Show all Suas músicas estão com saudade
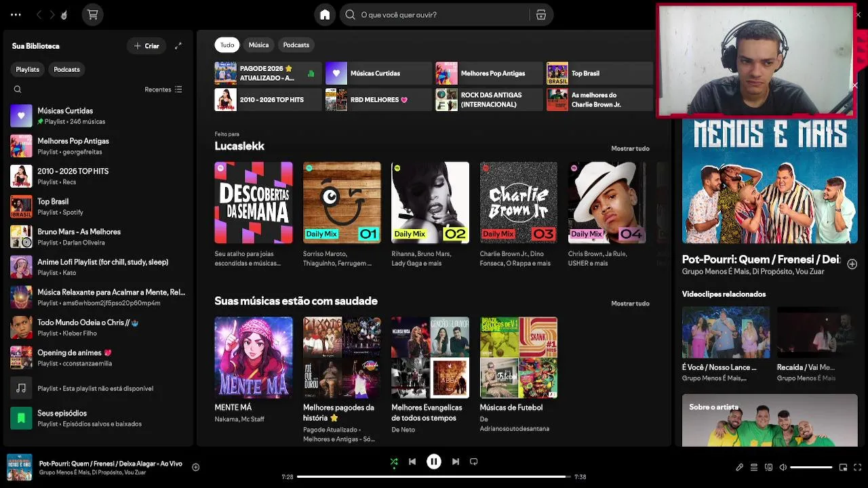 pos(630,304)
